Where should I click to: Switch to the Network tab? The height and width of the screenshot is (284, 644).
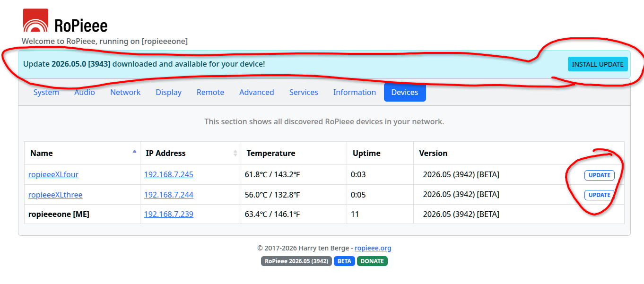click(125, 92)
